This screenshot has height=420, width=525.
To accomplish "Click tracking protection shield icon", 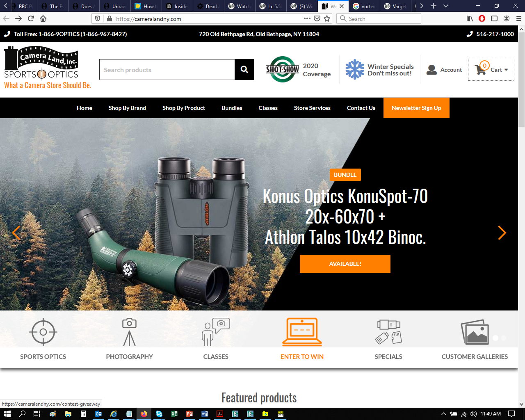I will click(x=98, y=18).
